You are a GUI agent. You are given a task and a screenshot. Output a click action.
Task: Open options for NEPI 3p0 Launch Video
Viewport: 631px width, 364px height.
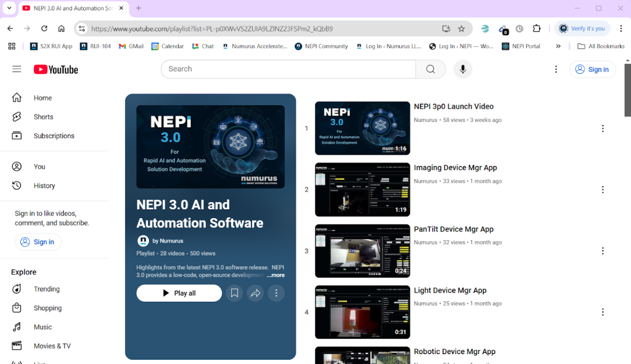click(603, 128)
